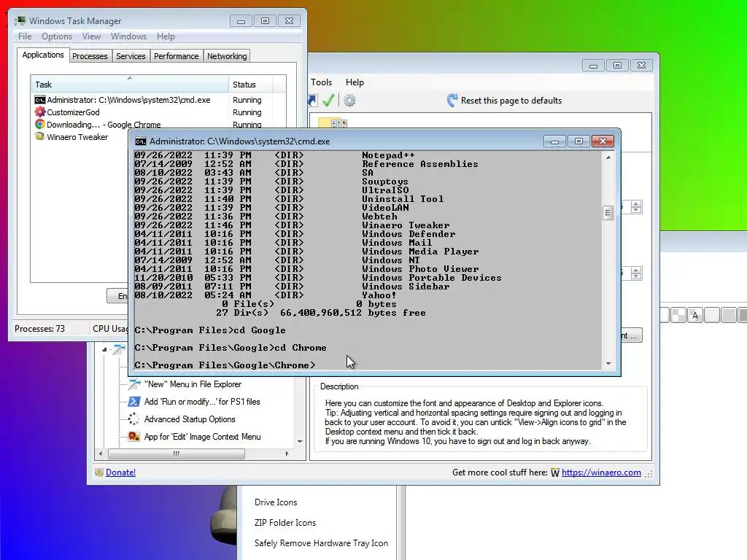Click the Winaero tree scroll right arrow
747x560 pixels.
click(x=287, y=454)
